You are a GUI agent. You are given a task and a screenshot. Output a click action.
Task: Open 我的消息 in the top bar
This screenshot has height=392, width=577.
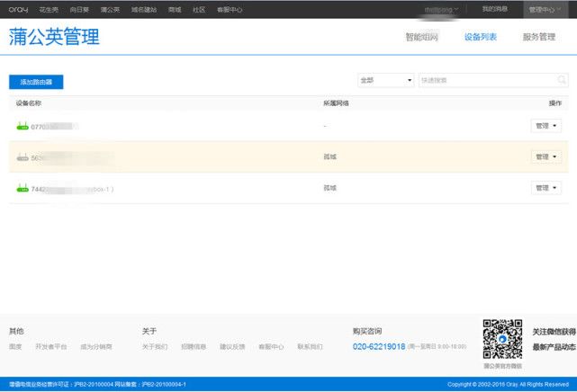494,9
